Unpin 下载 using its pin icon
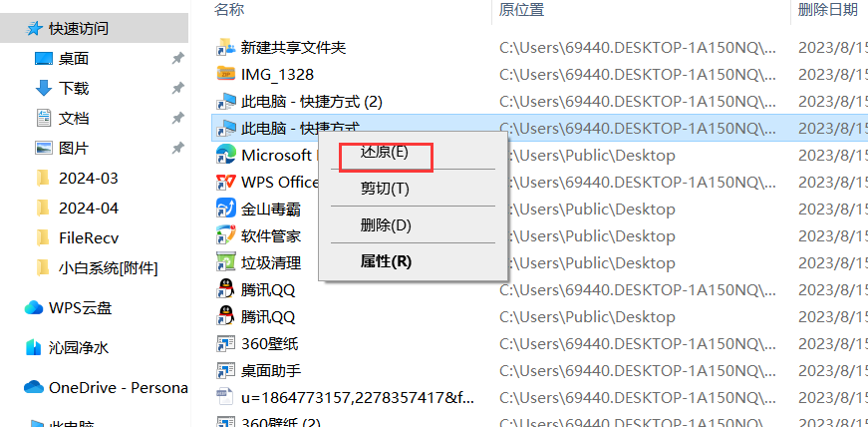Image resolution: width=868 pixels, height=427 pixels. point(177,88)
